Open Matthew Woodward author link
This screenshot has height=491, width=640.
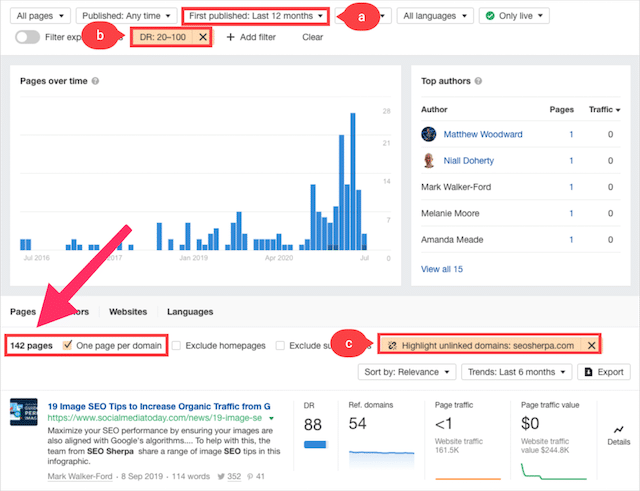(x=483, y=134)
